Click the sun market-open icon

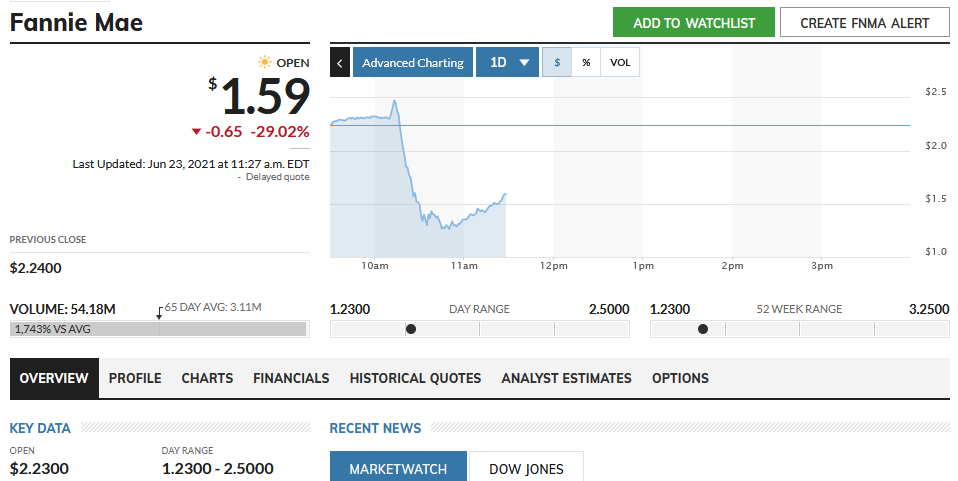pyautogui.click(x=264, y=62)
